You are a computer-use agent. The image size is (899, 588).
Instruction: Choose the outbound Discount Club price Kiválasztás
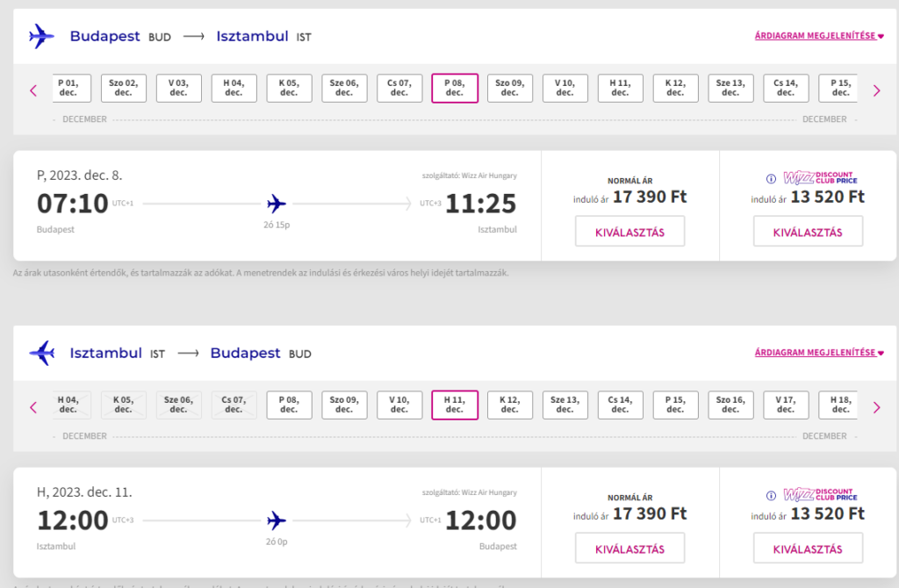coord(808,232)
